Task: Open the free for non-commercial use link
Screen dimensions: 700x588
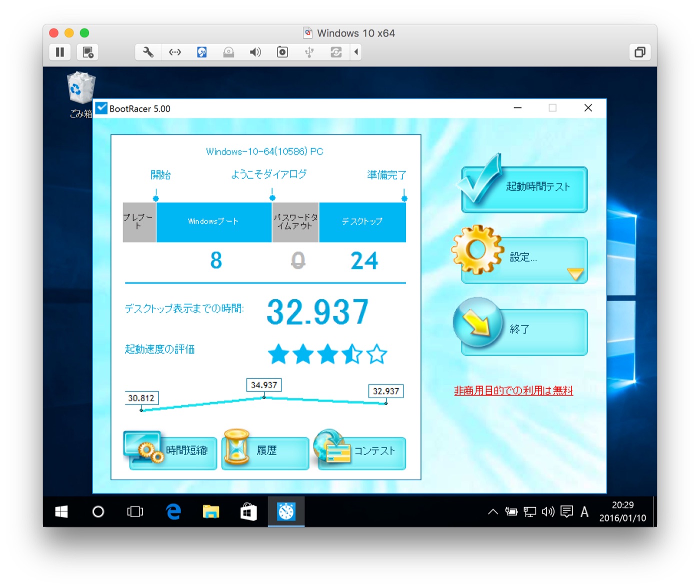Action: [x=513, y=391]
